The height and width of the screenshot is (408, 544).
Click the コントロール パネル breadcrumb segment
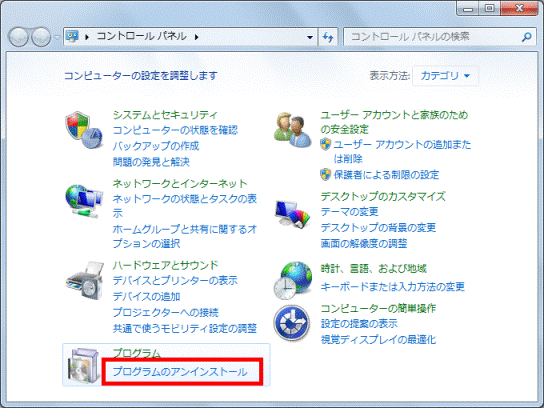pyautogui.click(x=142, y=36)
